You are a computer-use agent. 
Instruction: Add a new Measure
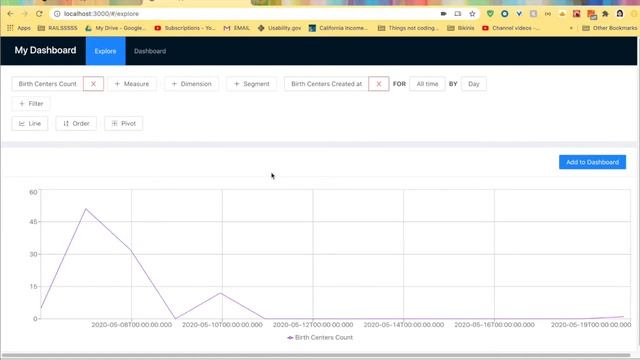[x=132, y=84]
